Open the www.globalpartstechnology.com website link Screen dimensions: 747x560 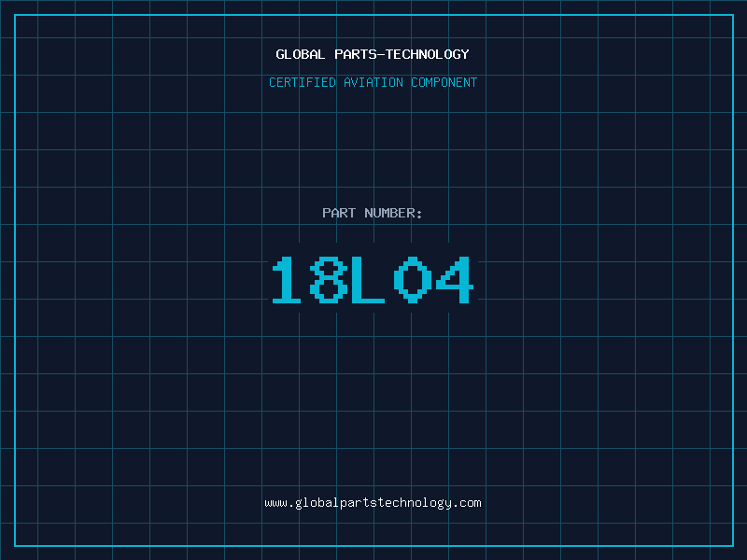click(373, 503)
